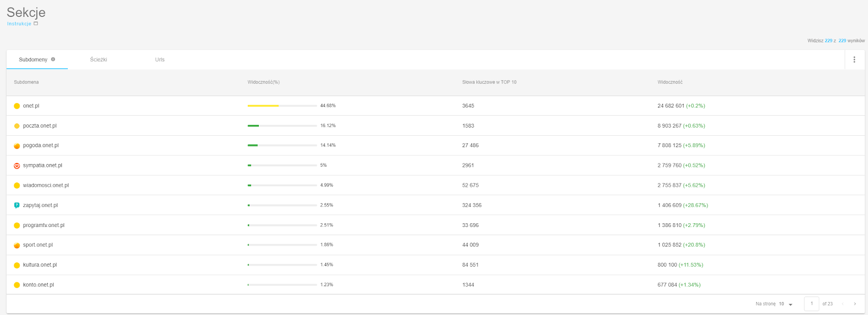
Task: Click the konto.onet.pl subdomain name
Action: [x=39, y=285]
